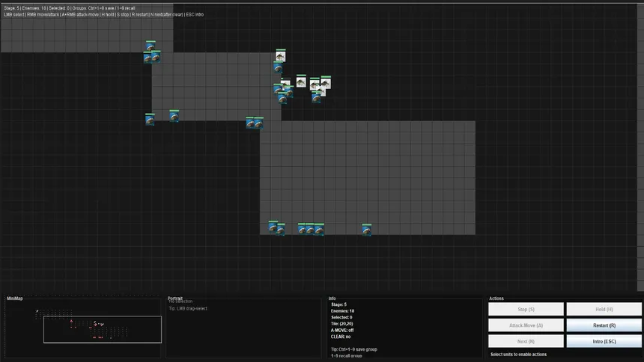Click the Portrait panel area
This screenshot has height=362, width=644.
[x=246, y=329]
